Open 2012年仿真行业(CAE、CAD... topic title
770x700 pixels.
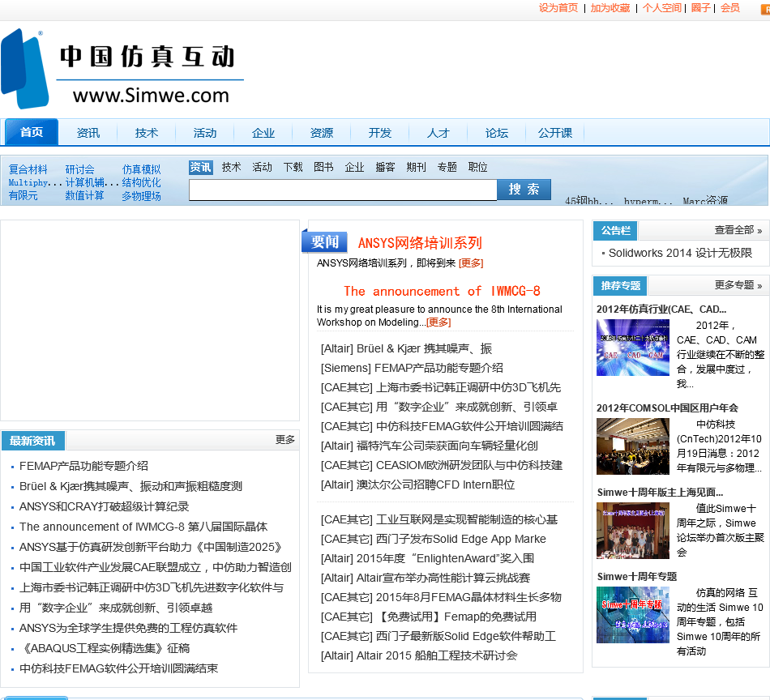coord(661,309)
